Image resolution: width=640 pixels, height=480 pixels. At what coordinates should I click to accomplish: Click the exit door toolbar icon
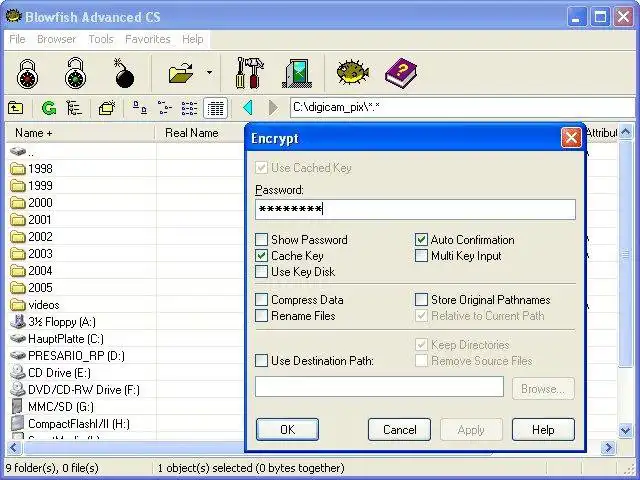298,74
